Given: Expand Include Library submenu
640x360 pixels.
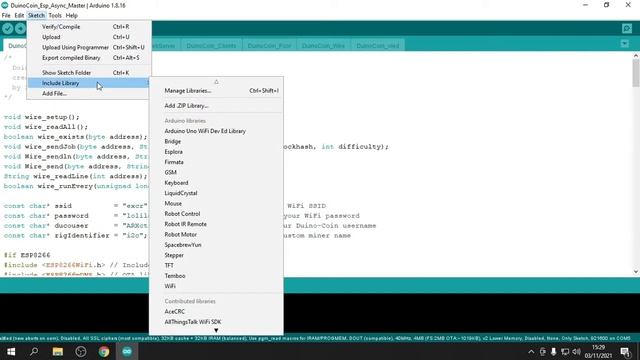Looking at the screenshot, I should (89, 83).
